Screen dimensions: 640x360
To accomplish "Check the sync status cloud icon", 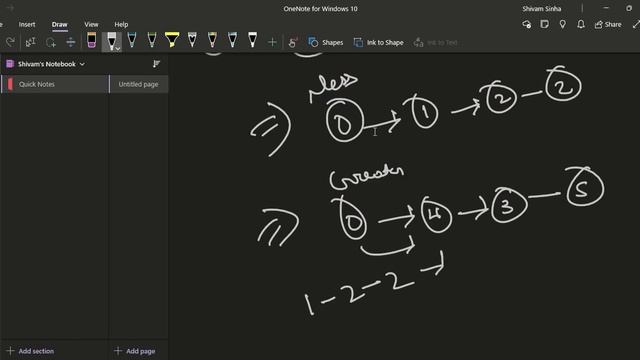I will click(x=527, y=24).
